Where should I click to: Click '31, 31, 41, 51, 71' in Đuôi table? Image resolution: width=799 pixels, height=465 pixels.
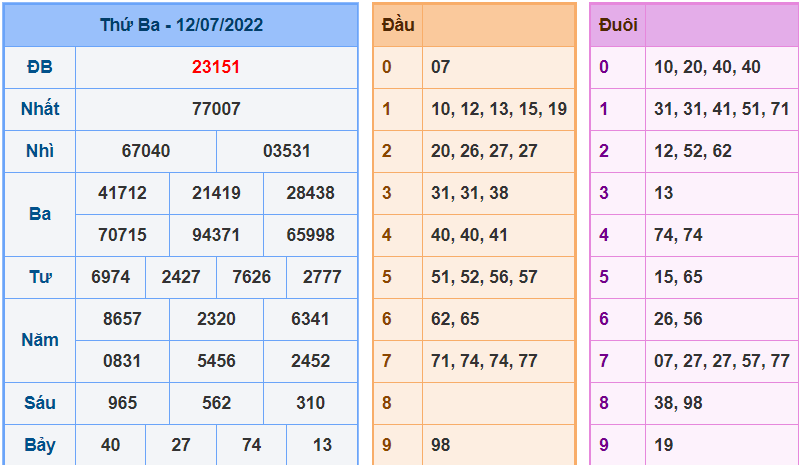pos(722,109)
